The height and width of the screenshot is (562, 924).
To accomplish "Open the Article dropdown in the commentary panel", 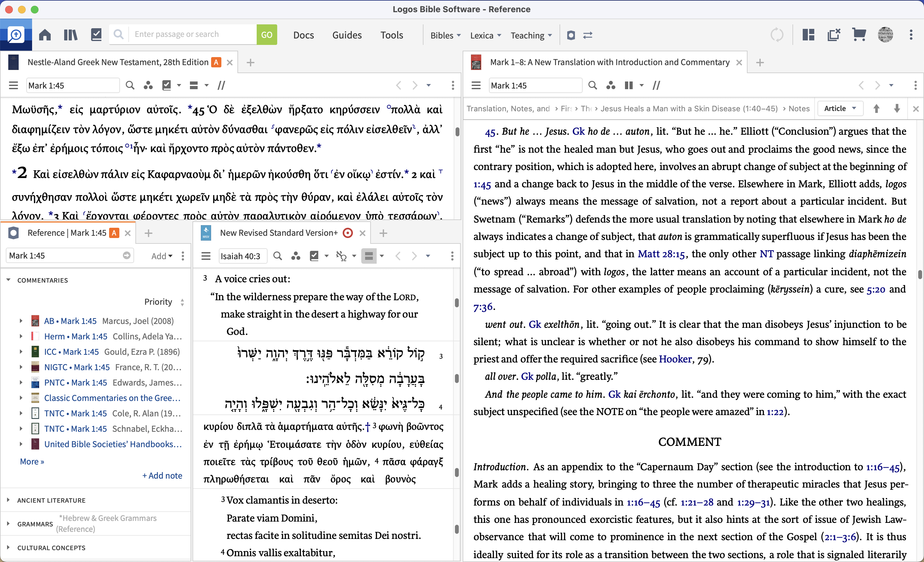I will click(840, 108).
